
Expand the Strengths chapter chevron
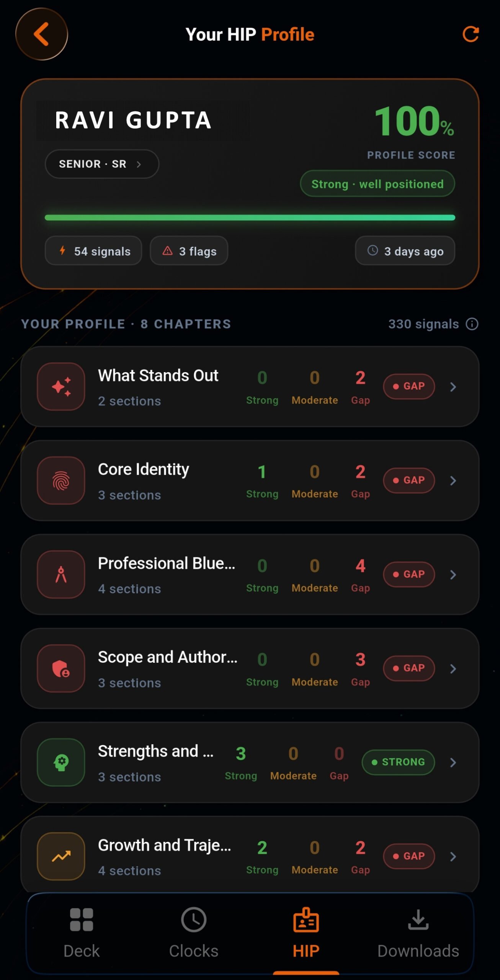453,762
